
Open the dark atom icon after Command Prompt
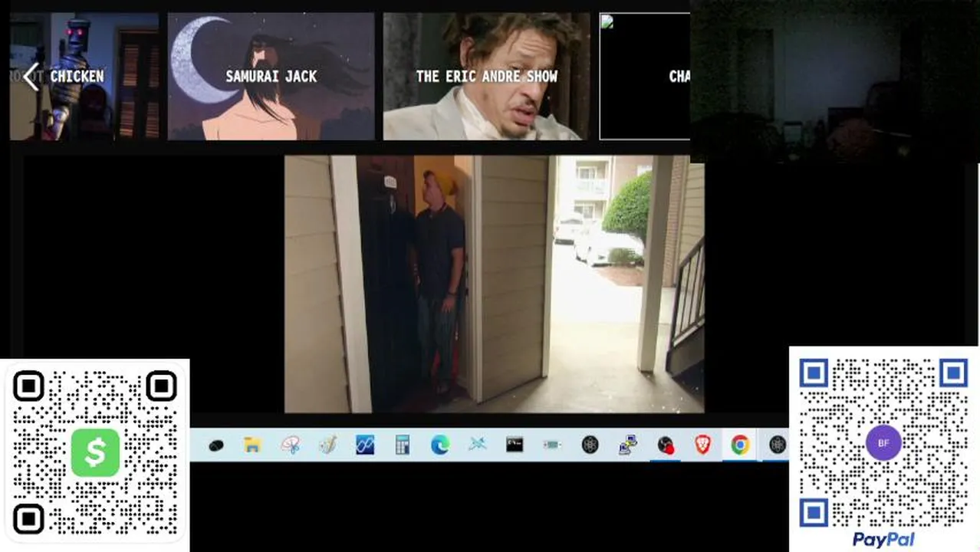(590, 445)
